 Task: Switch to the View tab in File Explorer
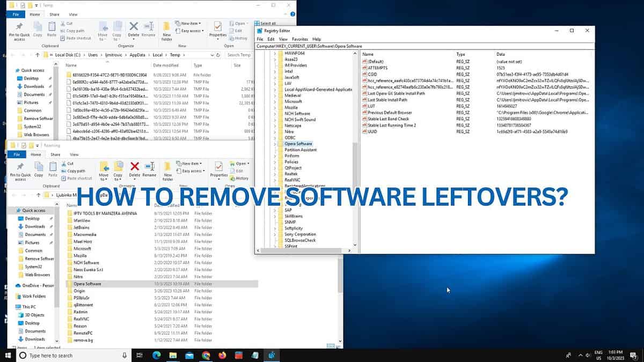(x=74, y=154)
